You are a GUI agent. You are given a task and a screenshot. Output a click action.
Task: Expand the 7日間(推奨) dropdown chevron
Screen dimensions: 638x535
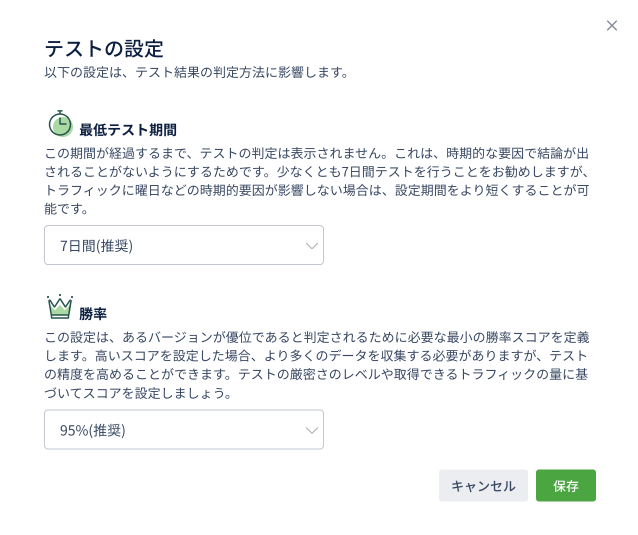[312, 245]
